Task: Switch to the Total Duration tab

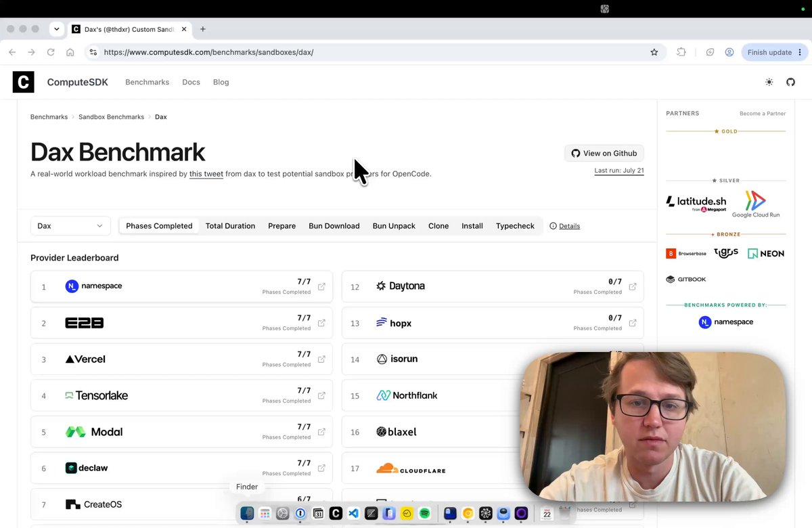Action: pyautogui.click(x=230, y=226)
